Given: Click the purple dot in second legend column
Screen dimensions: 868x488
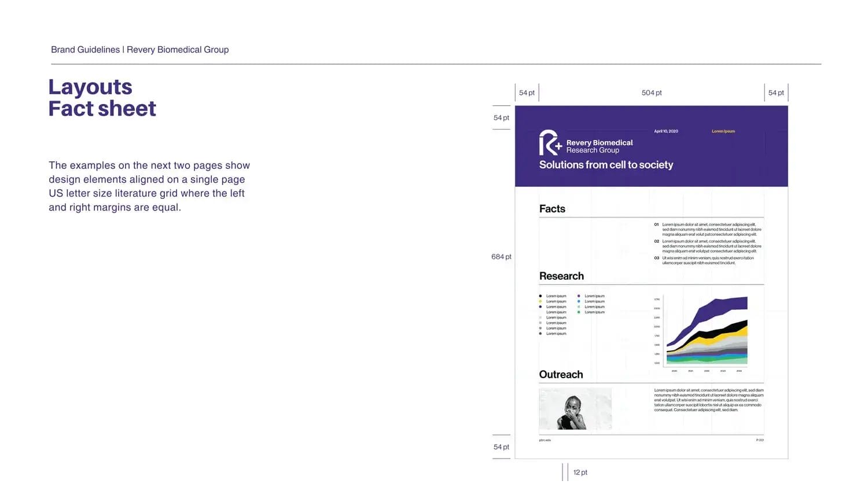Looking at the screenshot, I should (x=579, y=296).
